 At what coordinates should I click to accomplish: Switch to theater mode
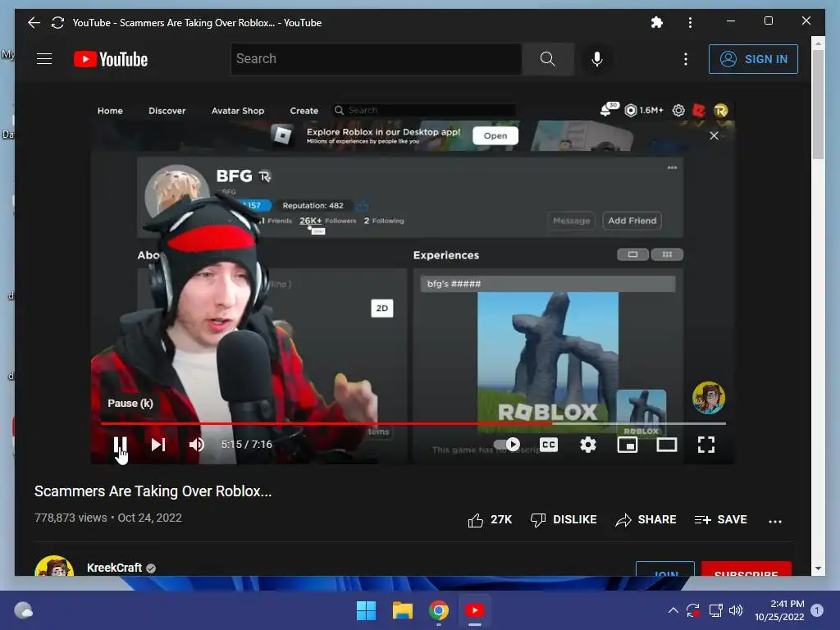667,445
